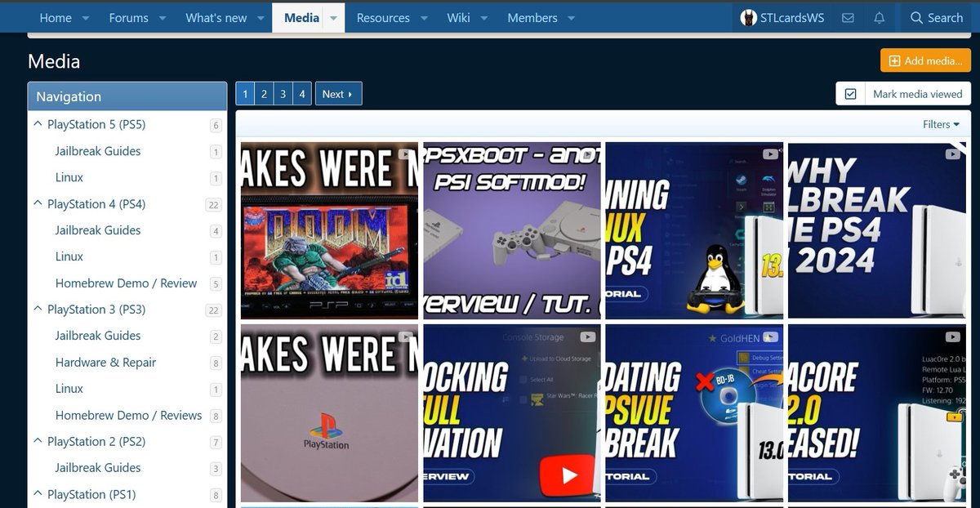980x508 pixels.
Task: Open the Resources tab
Action: pos(383,18)
